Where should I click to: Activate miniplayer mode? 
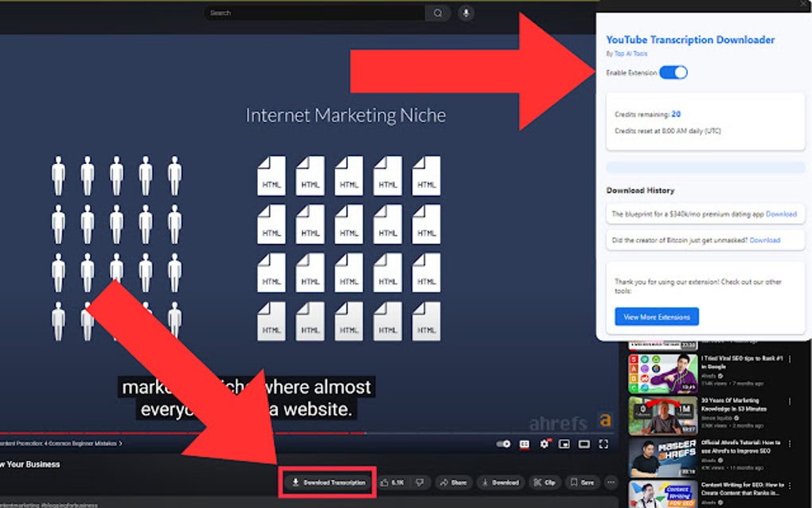[564, 444]
